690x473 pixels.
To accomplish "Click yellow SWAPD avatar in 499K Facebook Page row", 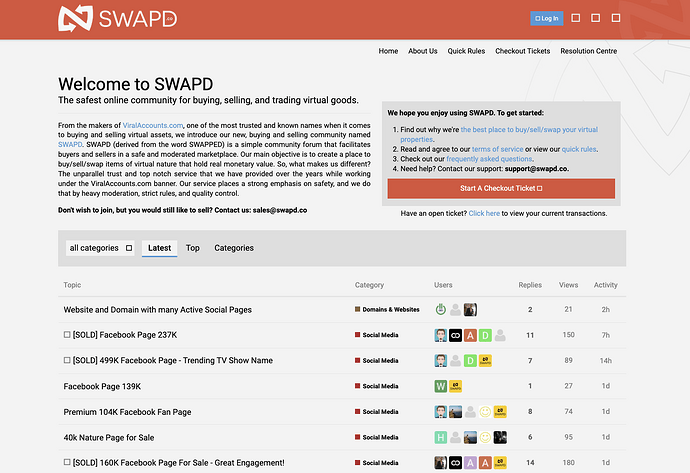I will pyautogui.click(x=485, y=361).
